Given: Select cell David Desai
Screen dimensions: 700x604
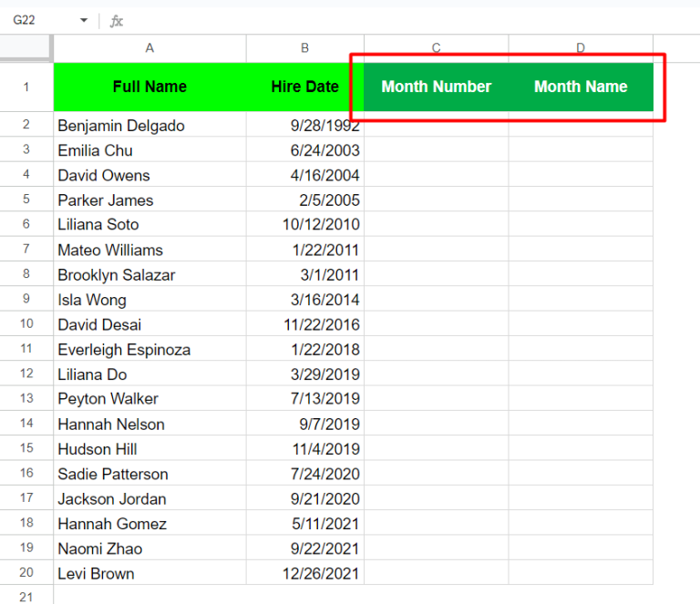Looking at the screenshot, I should (149, 323).
